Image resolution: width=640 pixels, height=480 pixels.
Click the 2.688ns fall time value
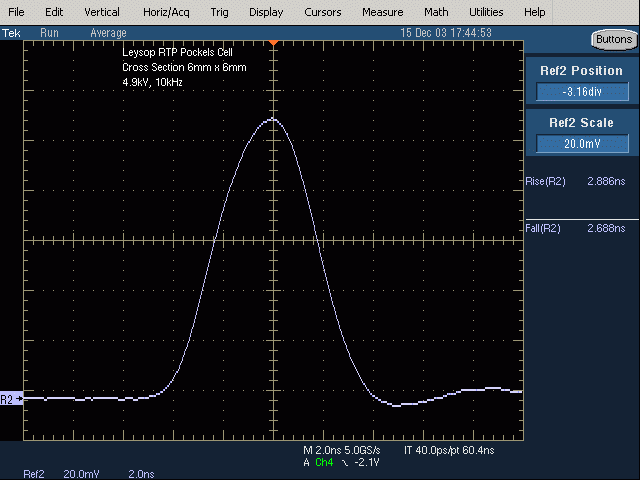click(x=606, y=228)
